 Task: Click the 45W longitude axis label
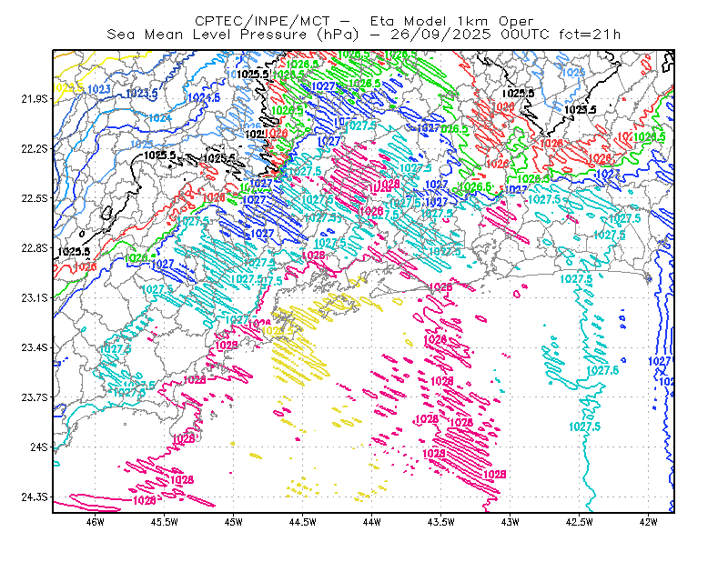pyautogui.click(x=234, y=522)
